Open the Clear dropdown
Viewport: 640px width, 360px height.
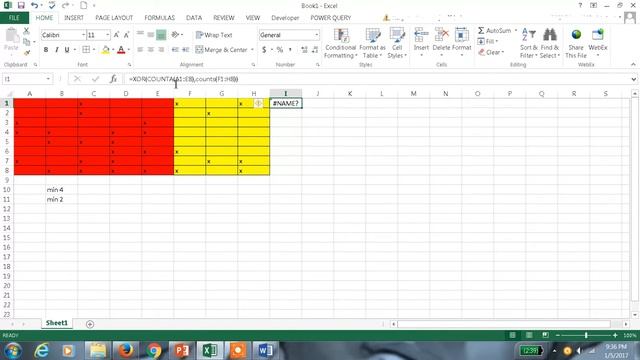click(x=491, y=52)
